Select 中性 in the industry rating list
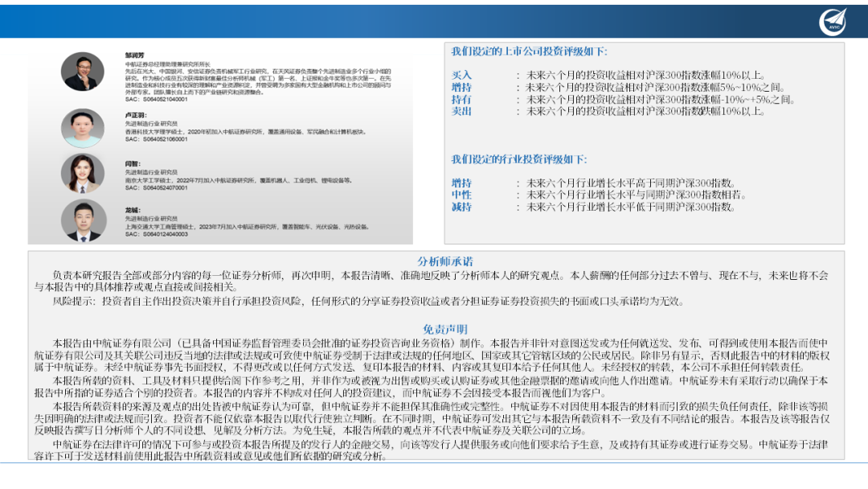 461,193
